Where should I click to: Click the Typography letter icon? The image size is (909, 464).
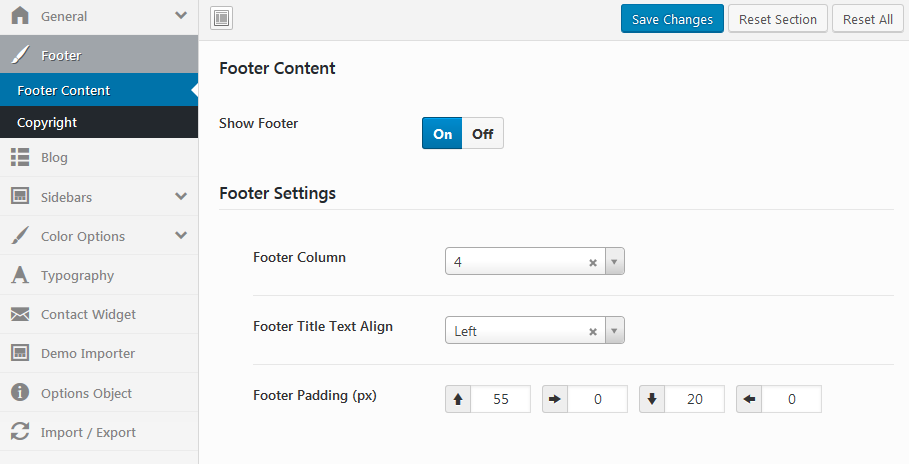19,275
